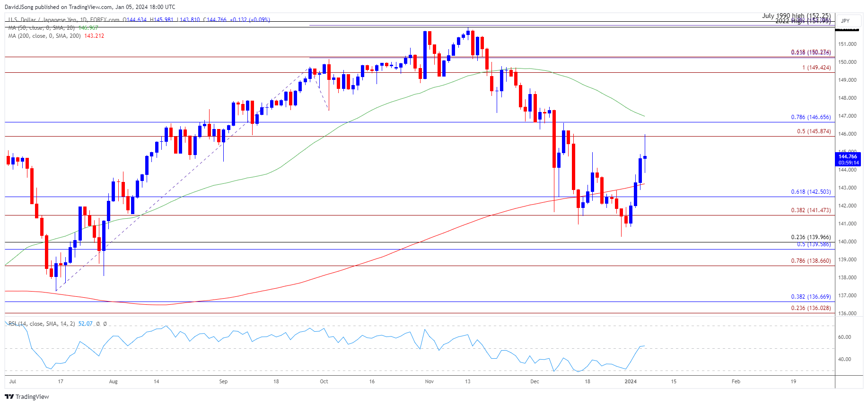Click the Fibonacci label 1 (149.424)
The width and height of the screenshot is (868, 405).
click(x=816, y=68)
